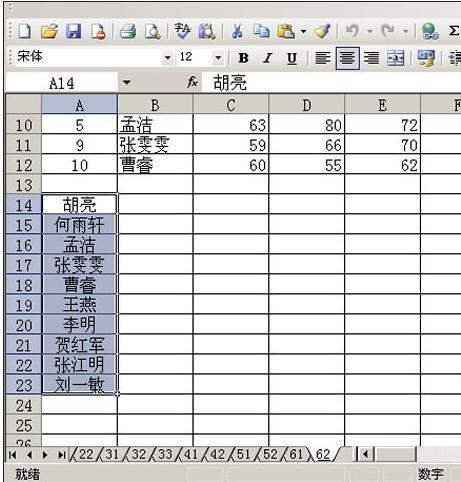Expand the Name Box dropdown
The height and width of the screenshot is (482, 461).
click(x=127, y=82)
